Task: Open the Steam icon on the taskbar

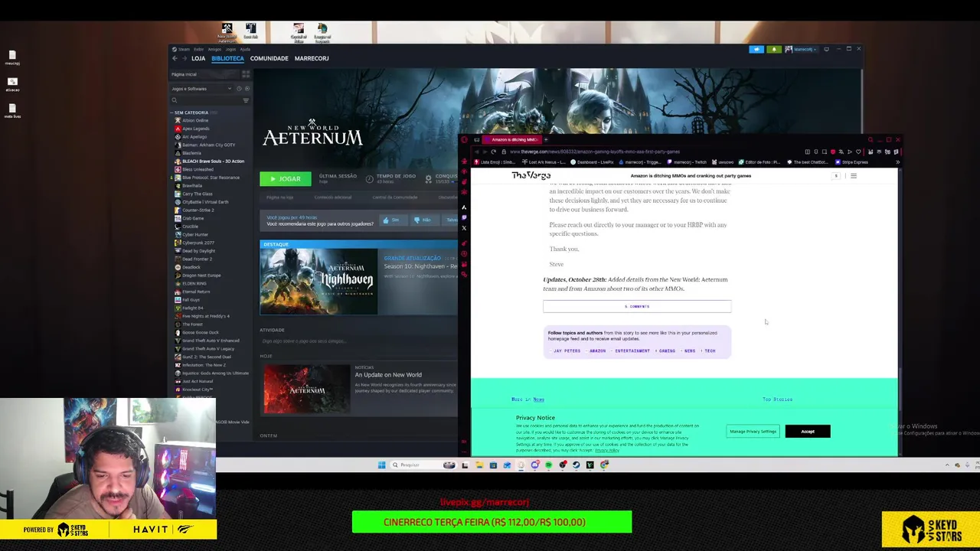Action: click(576, 465)
